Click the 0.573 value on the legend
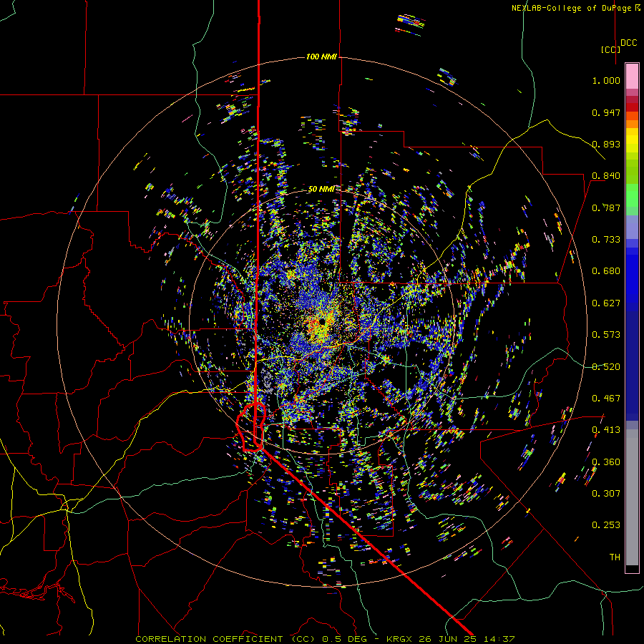Screen dimensions: 644x644 tap(606, 335)
